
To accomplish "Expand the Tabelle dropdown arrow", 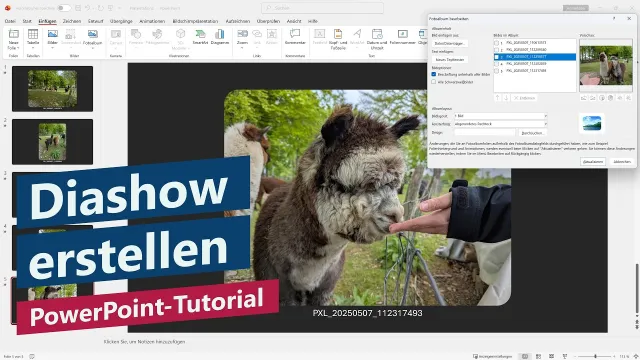I will coord(33,48).
